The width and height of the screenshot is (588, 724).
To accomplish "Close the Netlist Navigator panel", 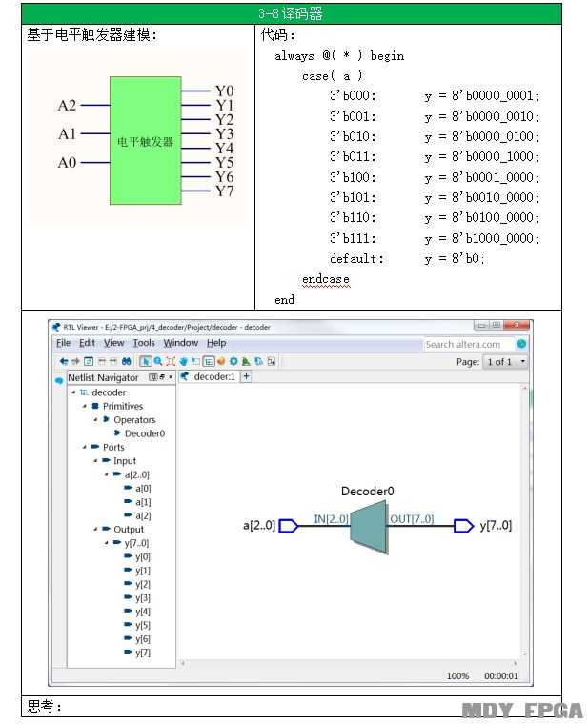I will pos(171,377).
